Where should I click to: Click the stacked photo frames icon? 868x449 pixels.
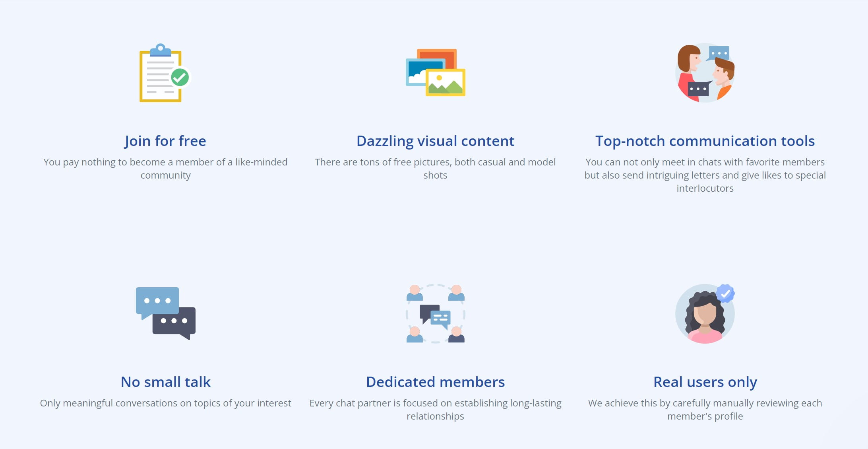click(x=435, y=73)
